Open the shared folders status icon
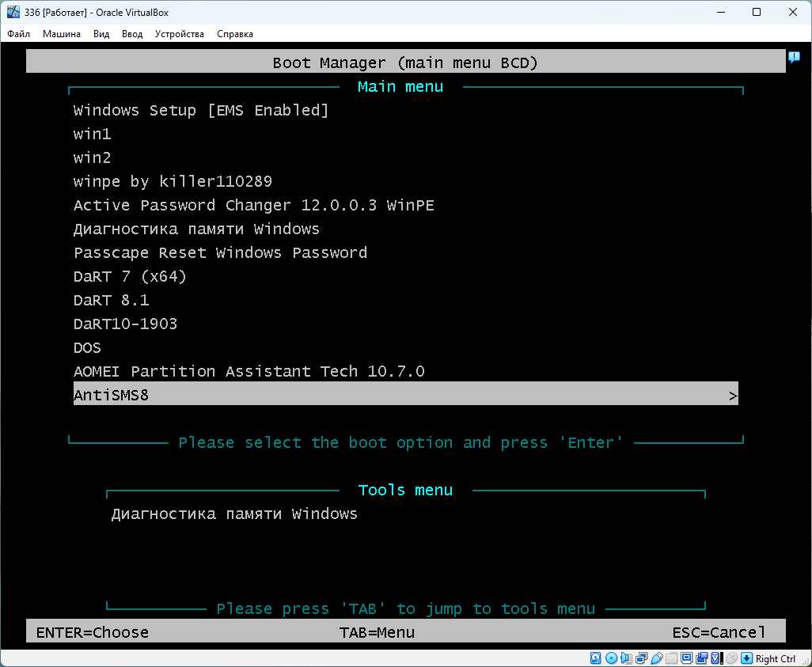This screenshot has width=812, height=667. (x=671, y=658)
